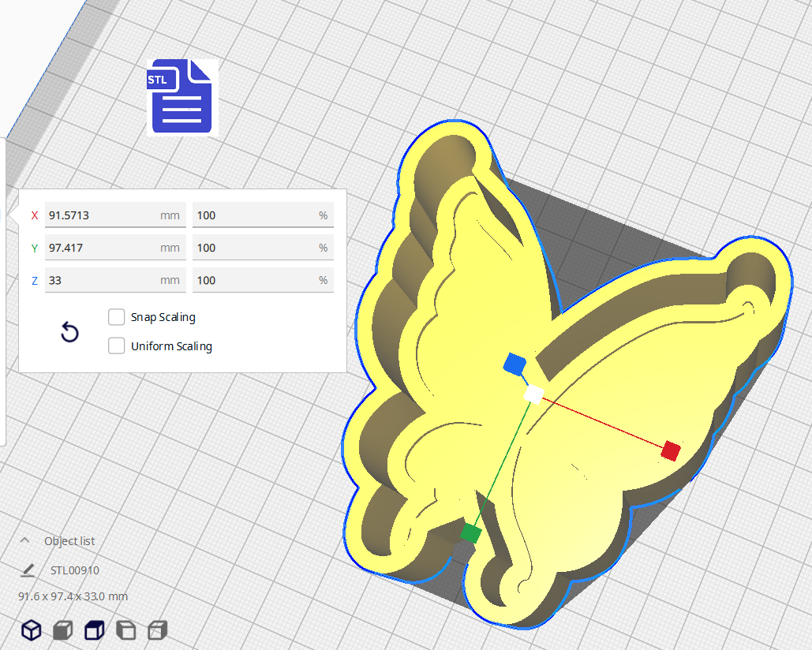The height and width of the screenshot is (650, 812).
Task: Click the X dimension mm field
Action: [103, 215]
